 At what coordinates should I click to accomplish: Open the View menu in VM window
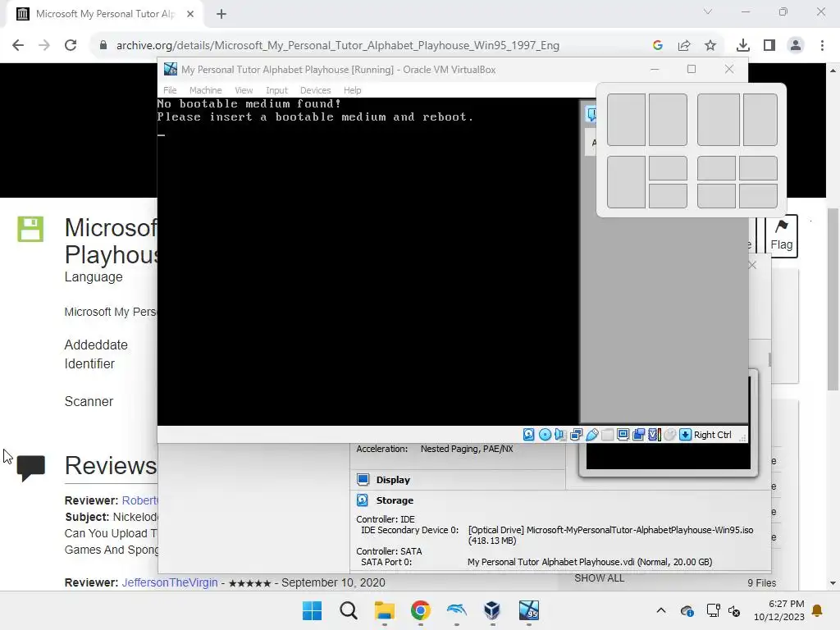click(x=244, y=90)
